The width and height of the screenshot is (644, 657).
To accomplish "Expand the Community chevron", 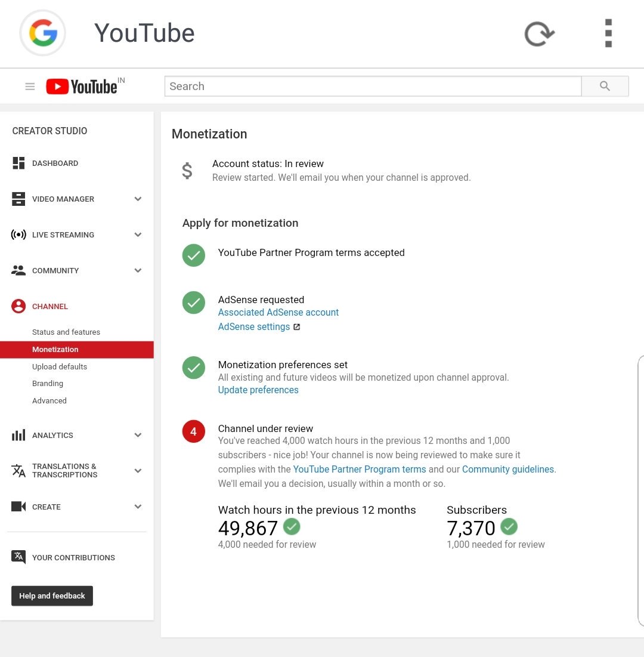I will point(138,270).
